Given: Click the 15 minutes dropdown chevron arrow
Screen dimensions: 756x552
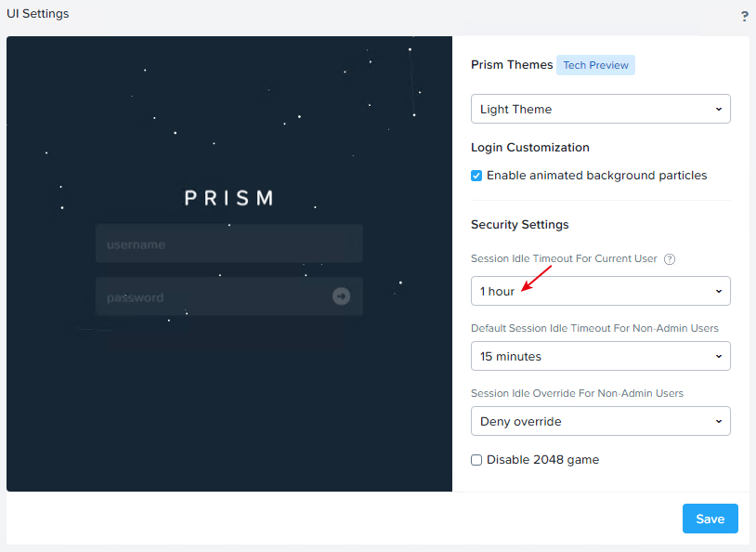Looking at the screenshot, I should 719,356.
